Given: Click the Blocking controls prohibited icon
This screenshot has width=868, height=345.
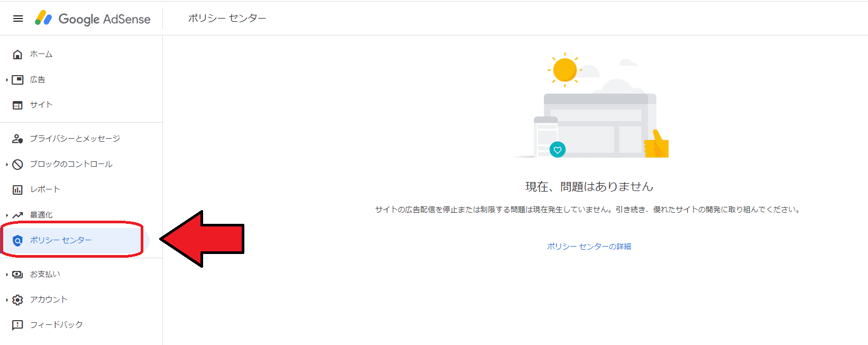Looking at the screenshot, I should [x=17, y=165].
